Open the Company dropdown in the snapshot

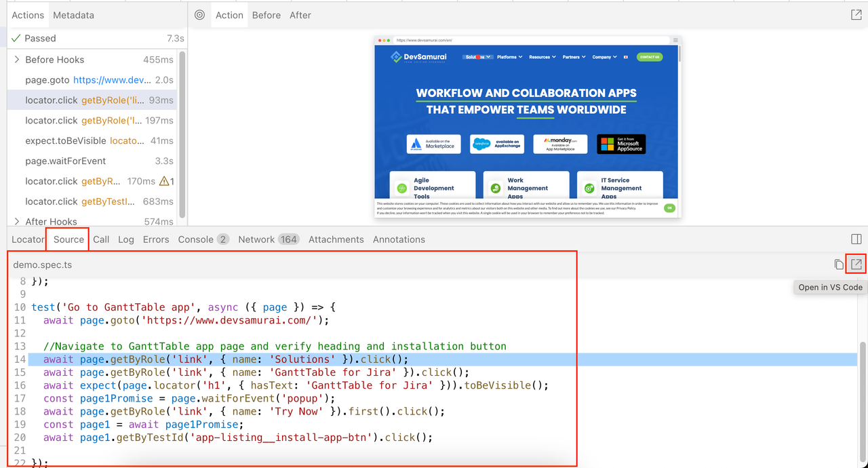click(x=604, y=57)
